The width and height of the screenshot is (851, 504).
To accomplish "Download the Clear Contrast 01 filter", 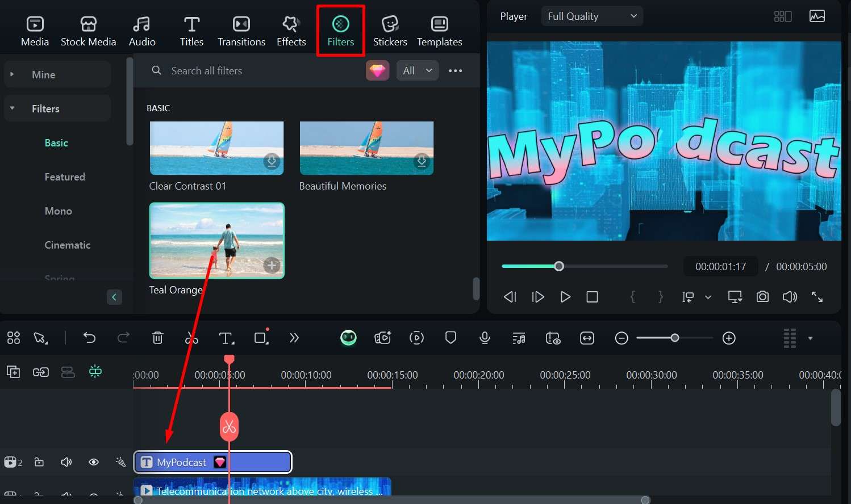I will pos(272,161).
